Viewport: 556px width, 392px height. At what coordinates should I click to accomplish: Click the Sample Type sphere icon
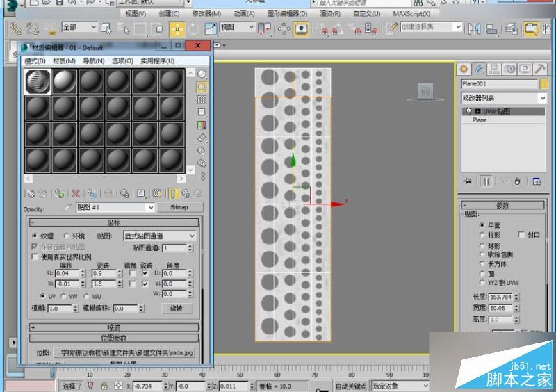tap(202, 74)
